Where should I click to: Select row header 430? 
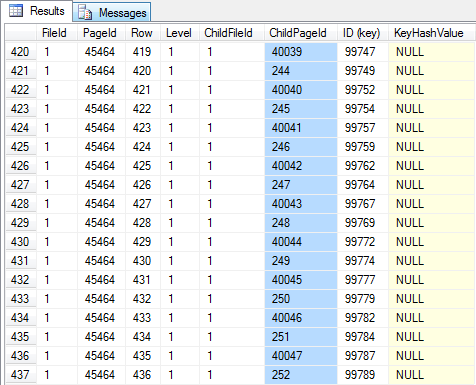tap(21, 242)
